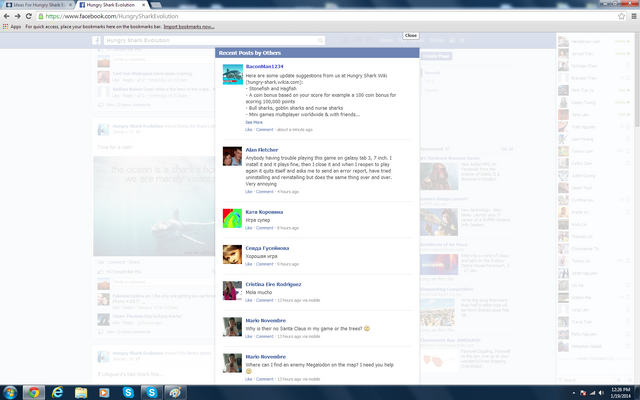This screenshot has width=640, height=400.
Task: Open Mario Novembre's name on Megalodon post
Action: click(266, 357)
